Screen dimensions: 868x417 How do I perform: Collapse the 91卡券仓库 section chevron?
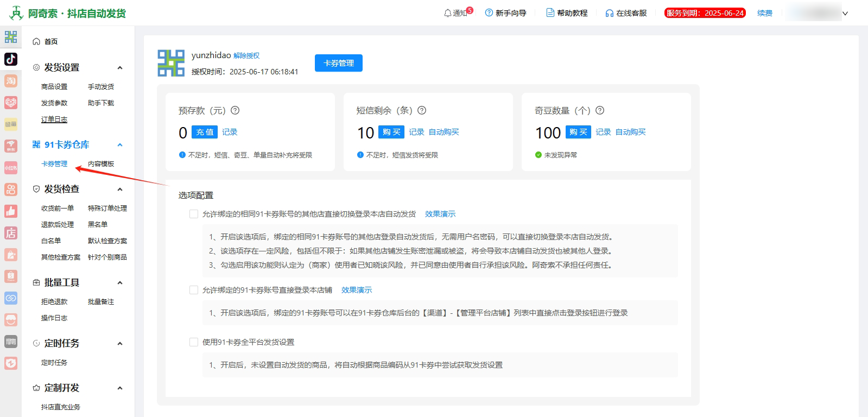[120, 145]
